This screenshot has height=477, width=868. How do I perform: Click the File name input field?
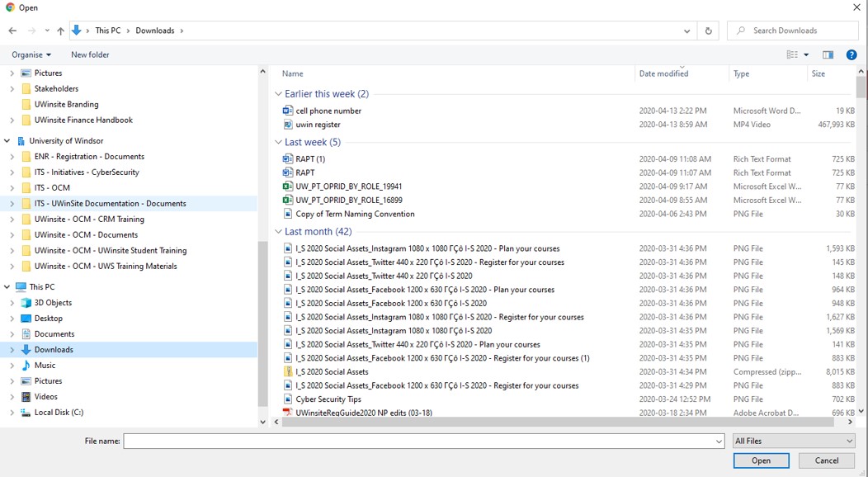(423, 442)
